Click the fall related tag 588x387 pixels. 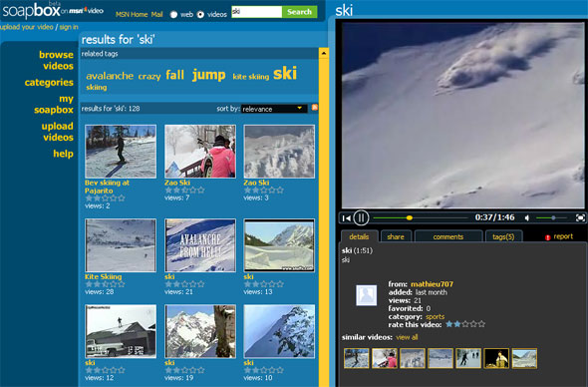point(175,75)
